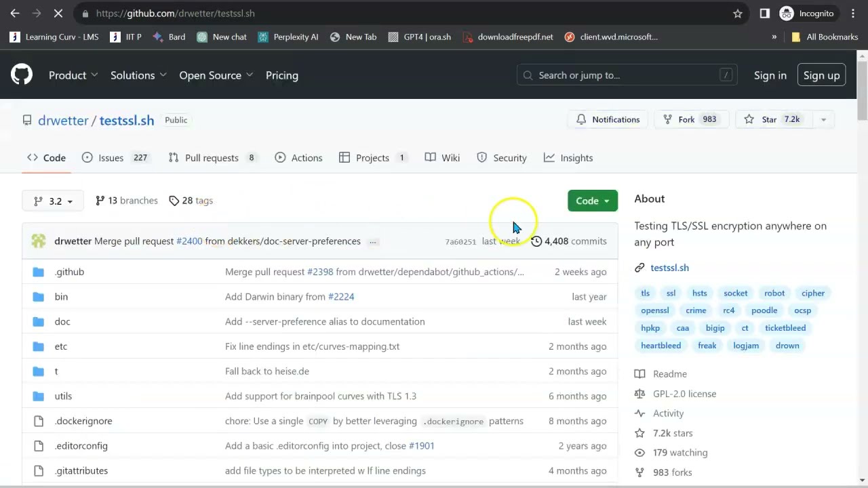Switch to the Security tab
Viewport: 868px width, 488px height.
pyautogui.click(x=502, y=158)
